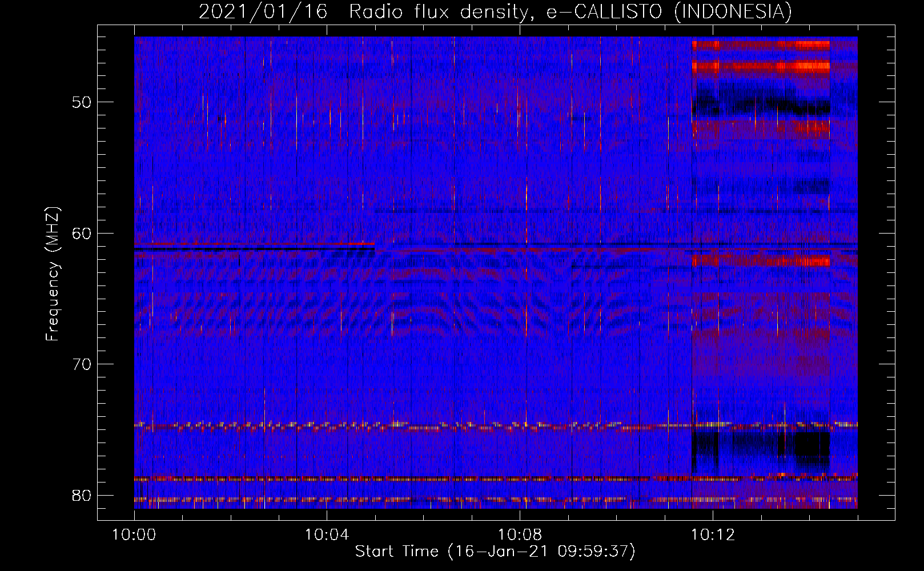The image size is (924, 571).
Task: Click the "Frequency (MHZ)" y-axis label
Action: click(x=53, y=274)
